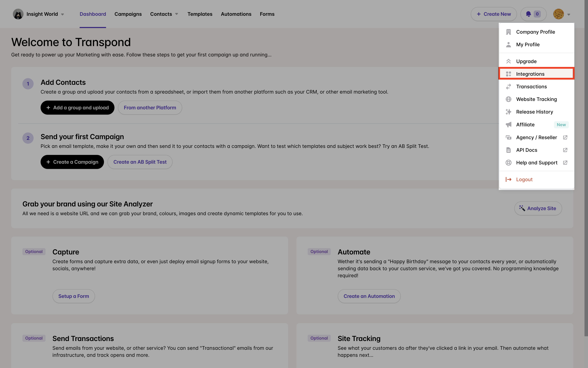The image size is (588, 368).
Task: Click the Agency / Reseller icon
Action: (x=508, y=138)
